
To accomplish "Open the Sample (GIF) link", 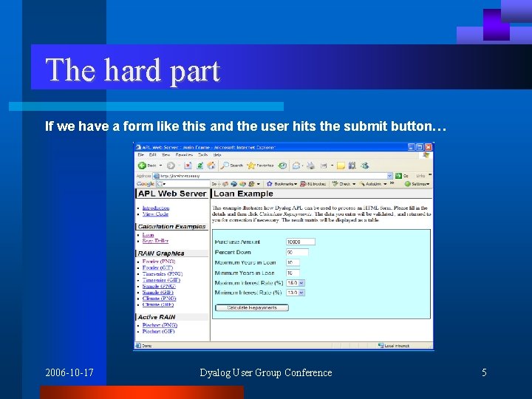I will click(158, 292).
